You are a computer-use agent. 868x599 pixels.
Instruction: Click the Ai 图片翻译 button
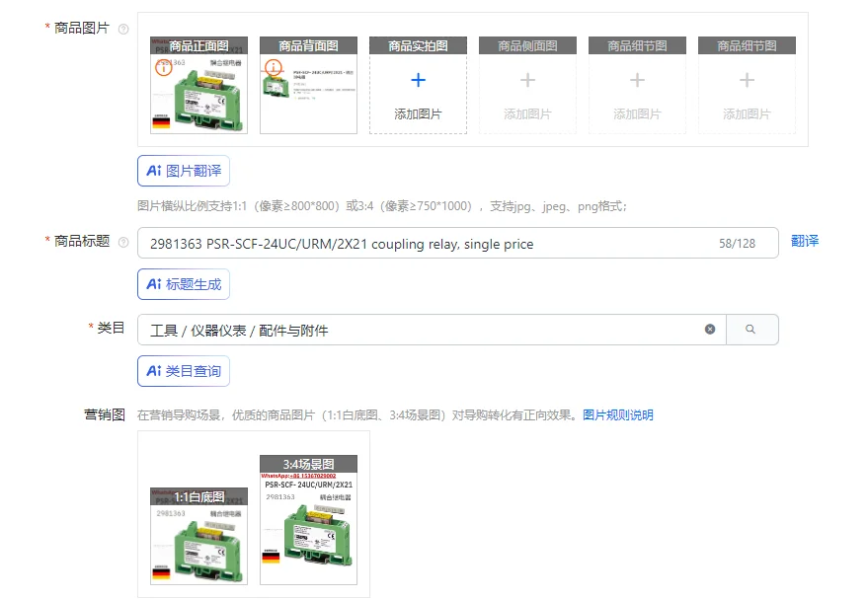click(x=184, y=171)
